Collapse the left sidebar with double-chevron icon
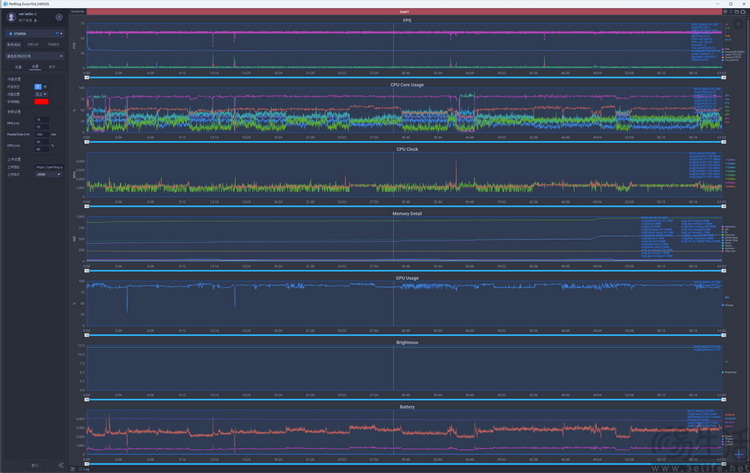This screenshot has width=750, height=473. pyautogui.click(x=59, y=465)
